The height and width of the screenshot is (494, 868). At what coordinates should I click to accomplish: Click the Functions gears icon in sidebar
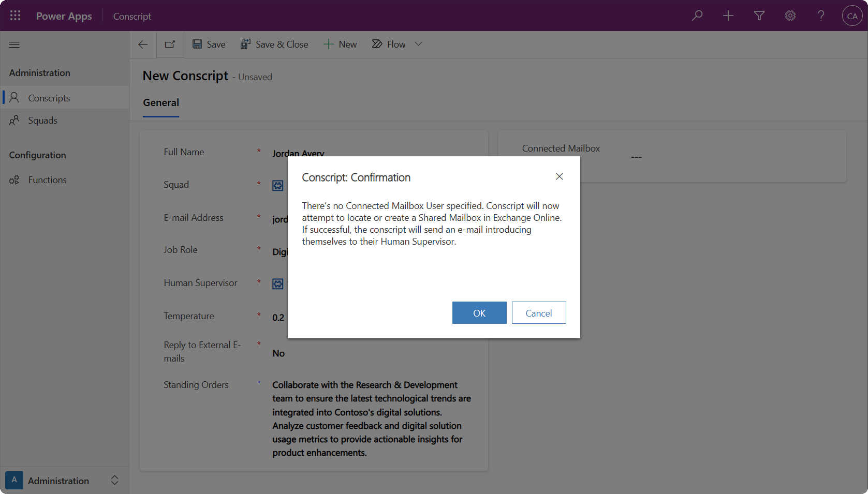(x=14, y=179)
